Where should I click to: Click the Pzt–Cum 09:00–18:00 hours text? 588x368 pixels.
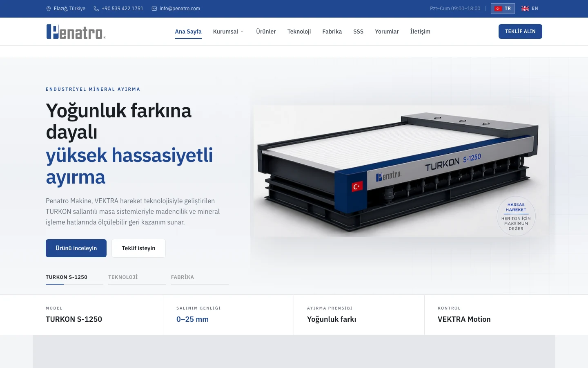coord(455,9)
